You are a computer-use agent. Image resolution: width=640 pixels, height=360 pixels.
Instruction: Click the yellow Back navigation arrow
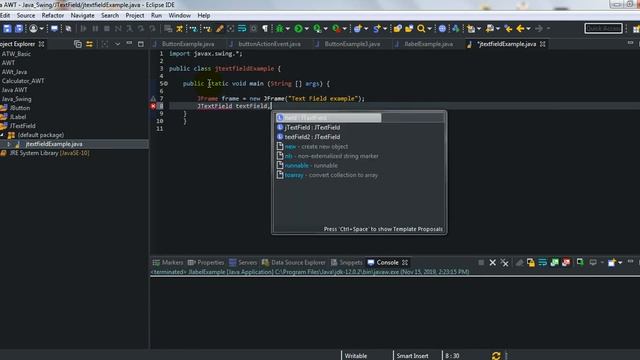520,28
